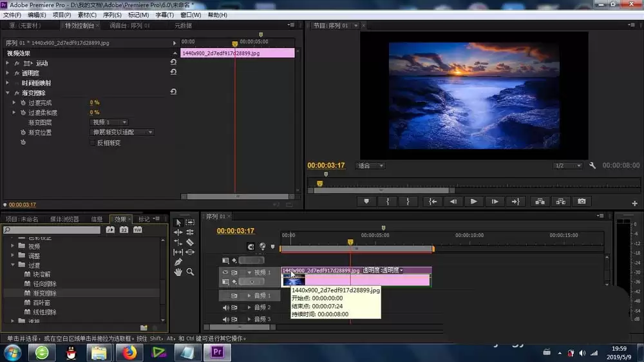The width and height of the screenshot is (644, 362).
Task: Select the Zoom tool magnifier
Action: (x=190, y=272)
